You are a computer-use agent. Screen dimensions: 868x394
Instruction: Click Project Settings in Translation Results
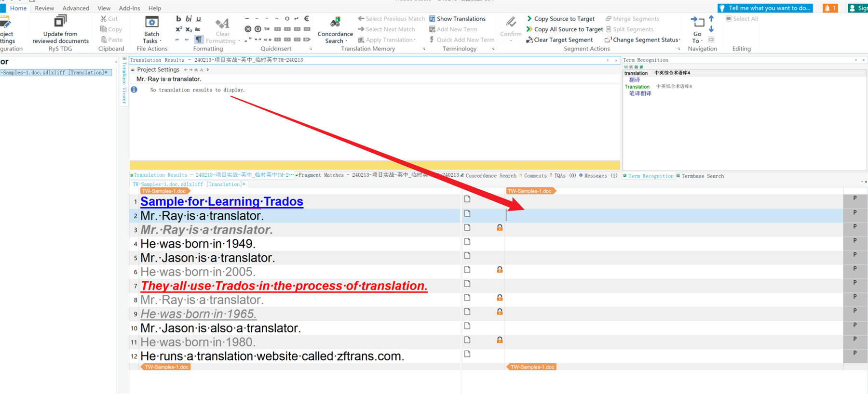[158, 70]
